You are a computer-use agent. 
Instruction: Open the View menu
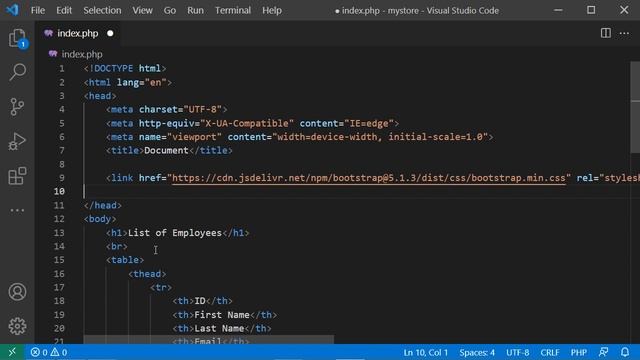142,10
